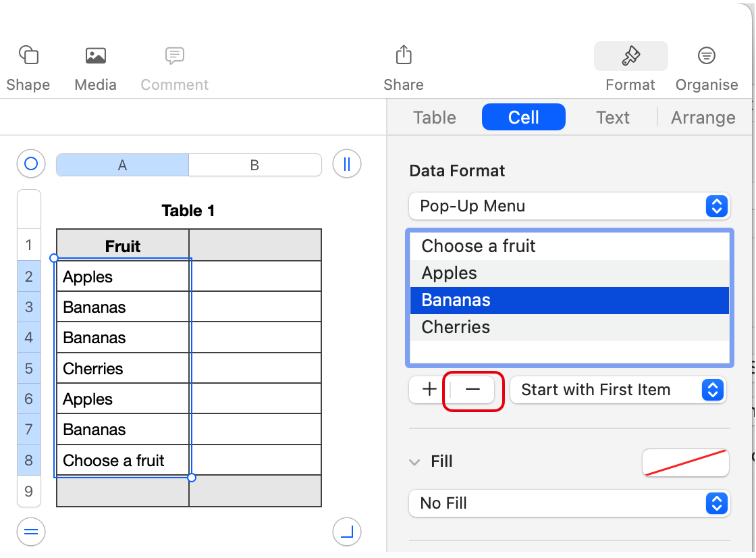The image size is (756, 558).
Task: Click the table select-all circle handle
Action: coord(30,163)
